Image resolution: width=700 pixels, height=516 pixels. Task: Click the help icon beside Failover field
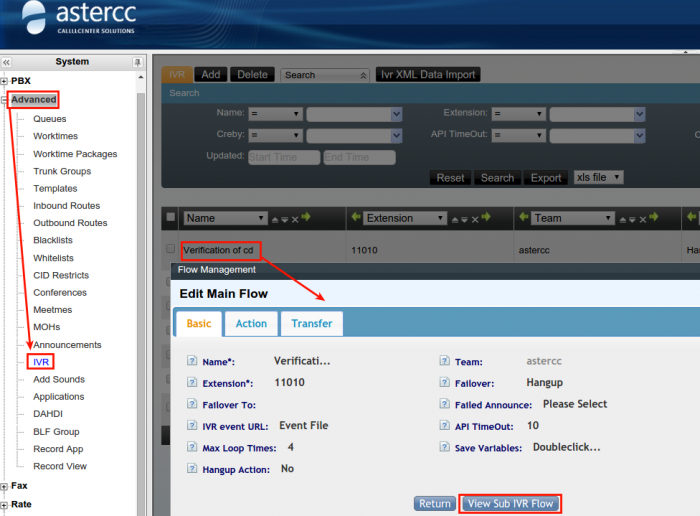coord(444,383)
